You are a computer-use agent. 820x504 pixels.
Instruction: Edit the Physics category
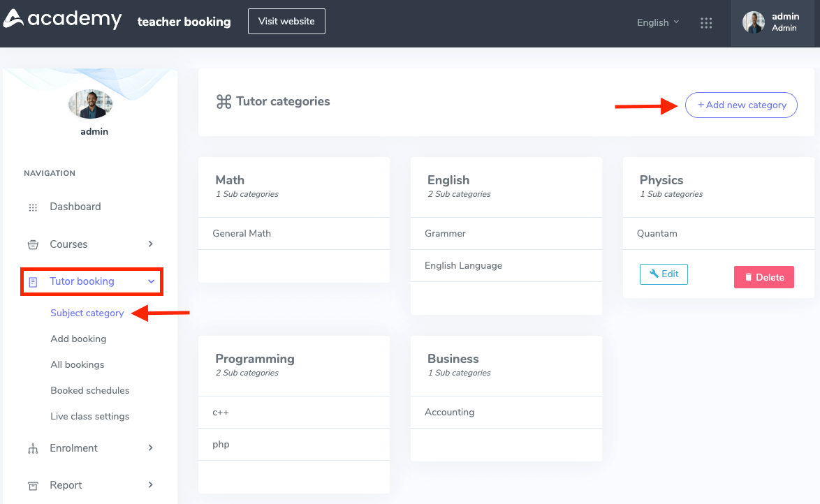(x=664, y=274)
